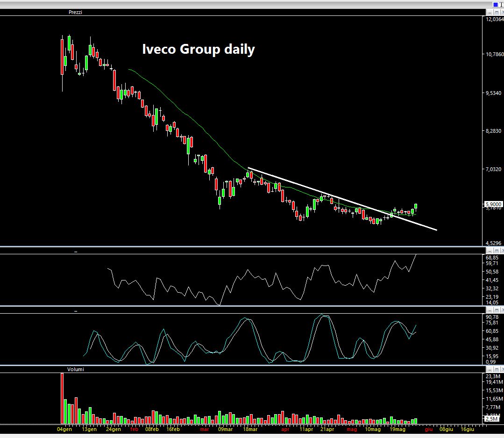The height and width of the screenshot is (438, 504).
Task: Click the 11apr date label
Action: tap(306, 429)
